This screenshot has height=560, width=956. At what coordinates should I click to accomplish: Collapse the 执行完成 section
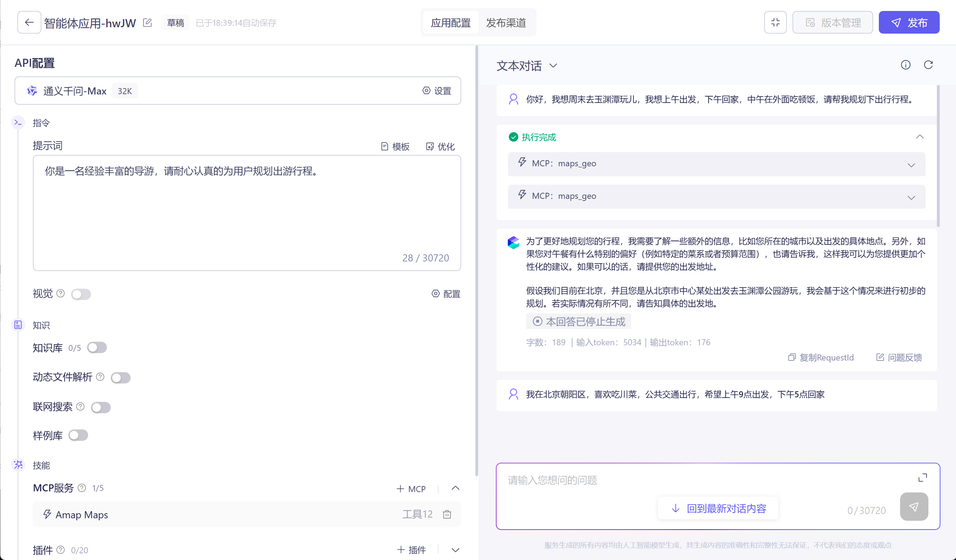919,137
